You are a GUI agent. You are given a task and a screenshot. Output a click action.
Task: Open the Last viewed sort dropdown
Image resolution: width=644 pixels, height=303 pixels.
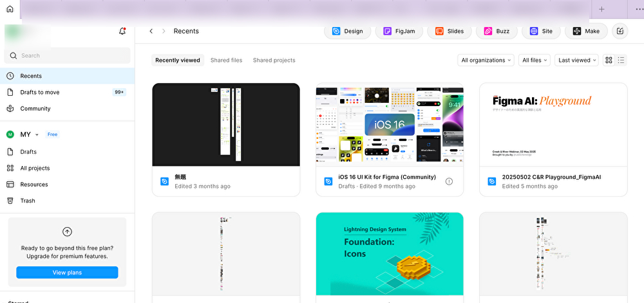tap(577, 60)
